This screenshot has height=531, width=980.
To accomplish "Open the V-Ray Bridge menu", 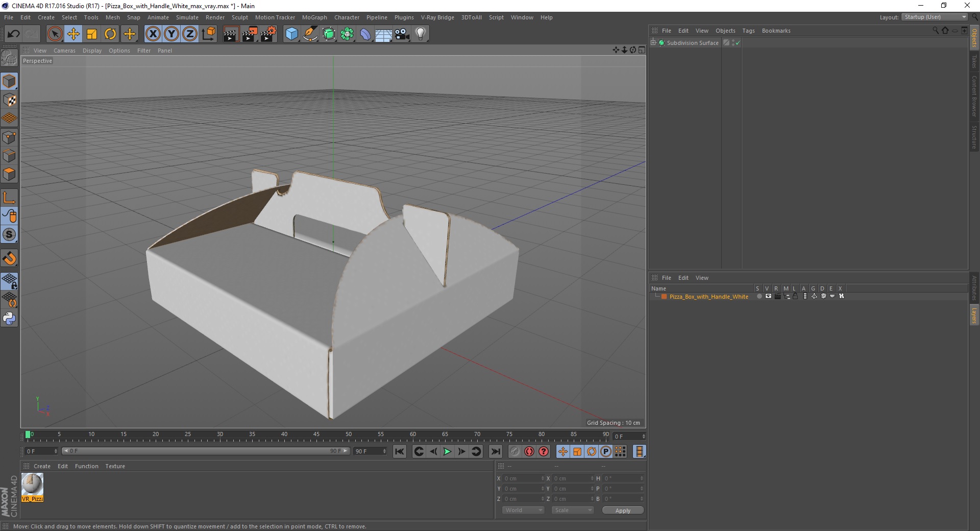I will 437,17.
